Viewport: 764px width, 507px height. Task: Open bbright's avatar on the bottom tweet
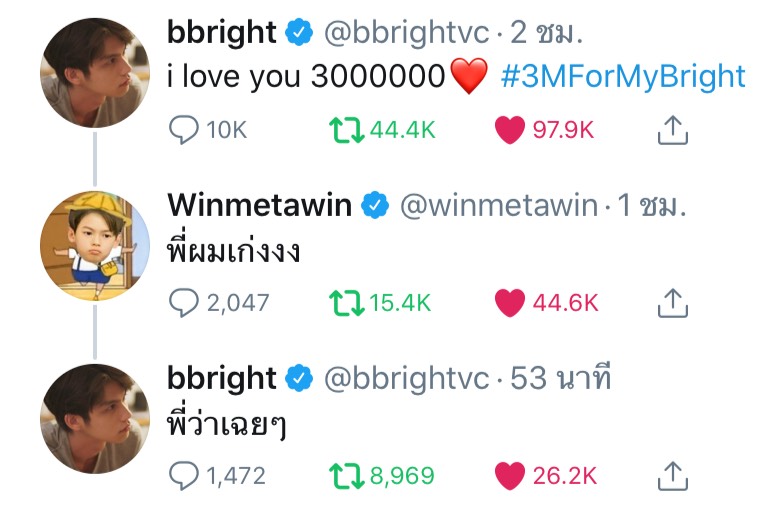[x=95, y=419]
